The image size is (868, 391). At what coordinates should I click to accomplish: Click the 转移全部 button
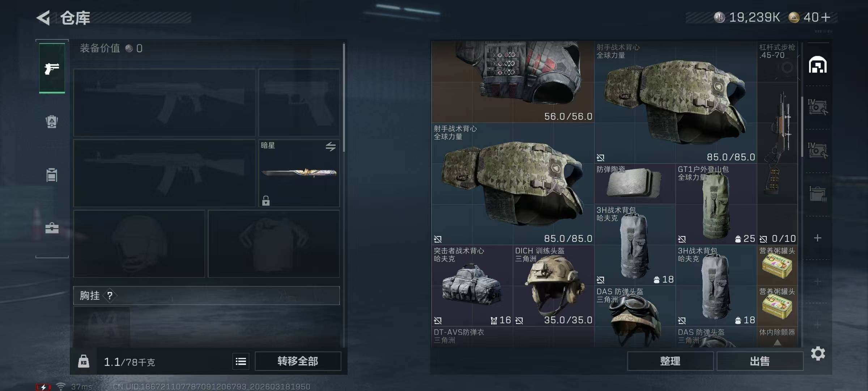[298, 361]
